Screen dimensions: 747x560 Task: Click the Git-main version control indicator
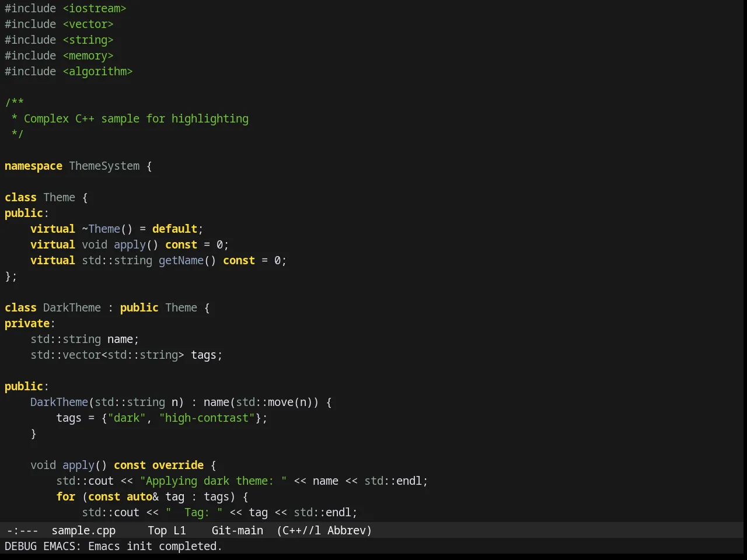[237, 530]
